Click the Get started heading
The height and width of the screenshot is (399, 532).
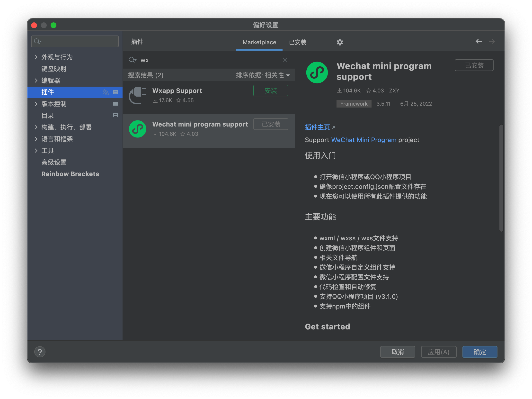[x=327, y=326]
